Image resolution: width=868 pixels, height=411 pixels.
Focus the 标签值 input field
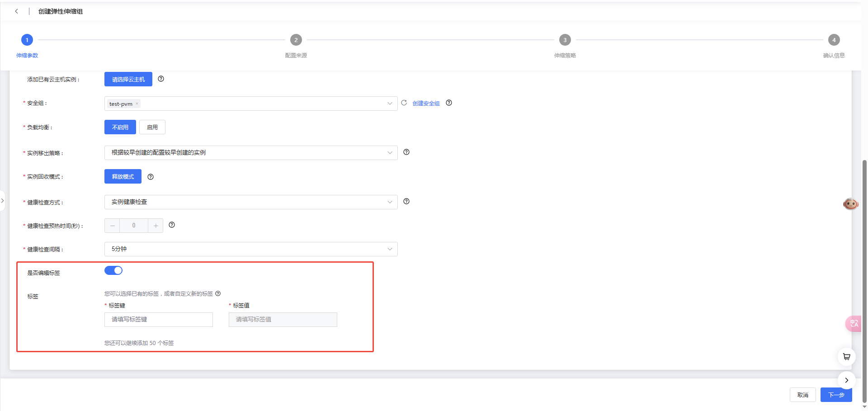(283, 320)
